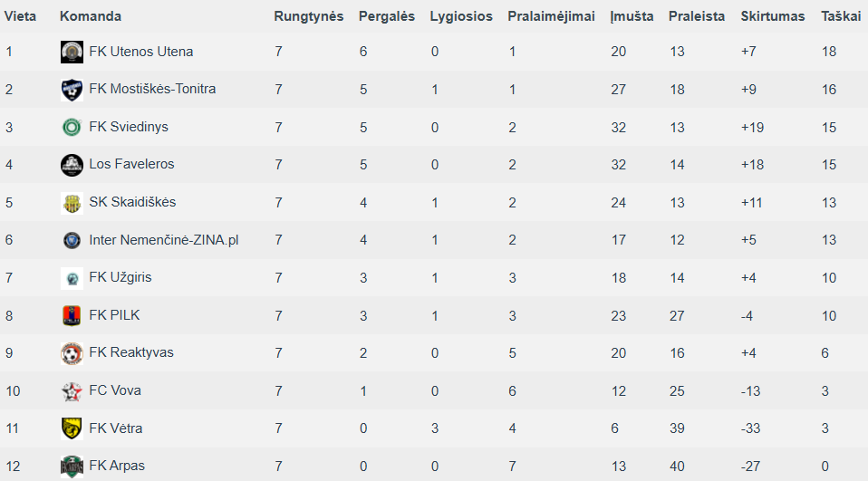868x481 pixels.
Task: Click the FK Arpas team name
Action: tap(117, 466)
